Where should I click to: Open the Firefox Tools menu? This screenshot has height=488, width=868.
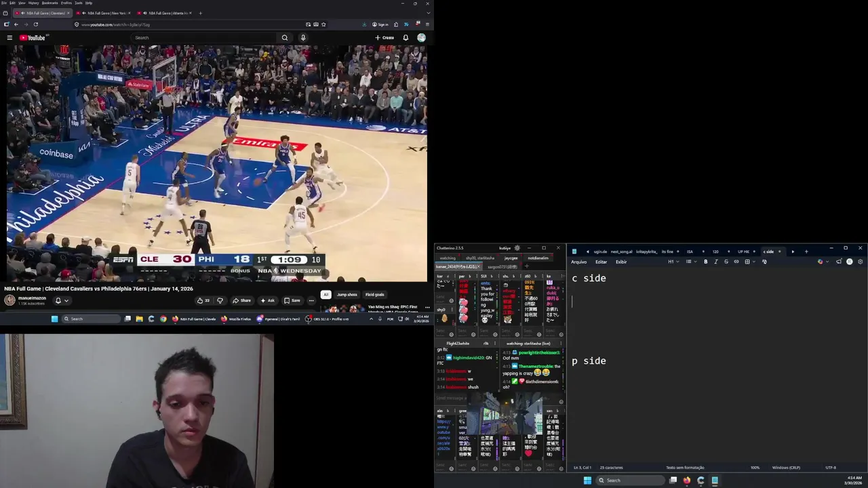click(78, 3)
